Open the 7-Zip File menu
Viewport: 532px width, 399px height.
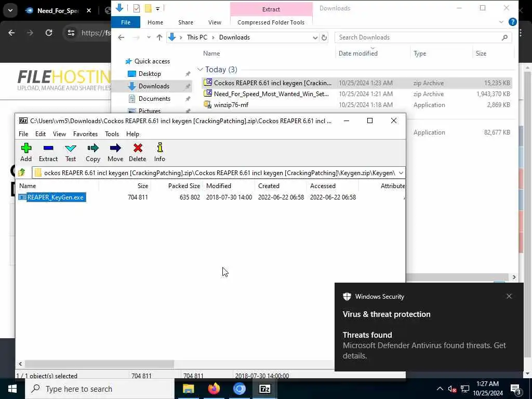pyautogui.click(x=23, y=134)
